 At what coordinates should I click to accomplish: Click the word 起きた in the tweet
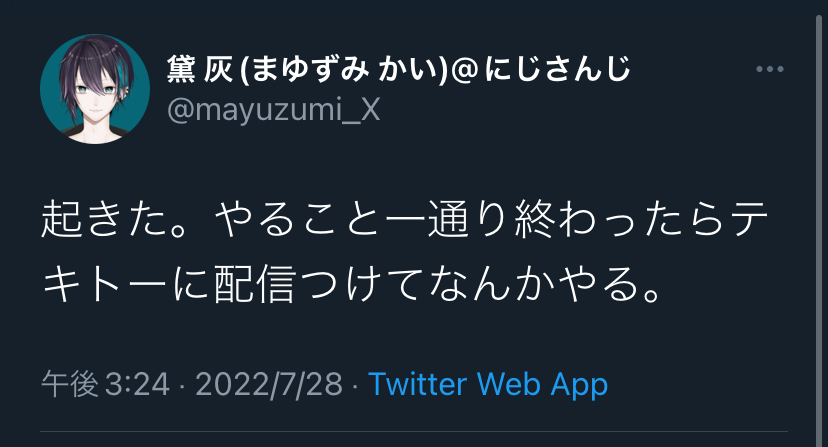click(x=106, y=220)
